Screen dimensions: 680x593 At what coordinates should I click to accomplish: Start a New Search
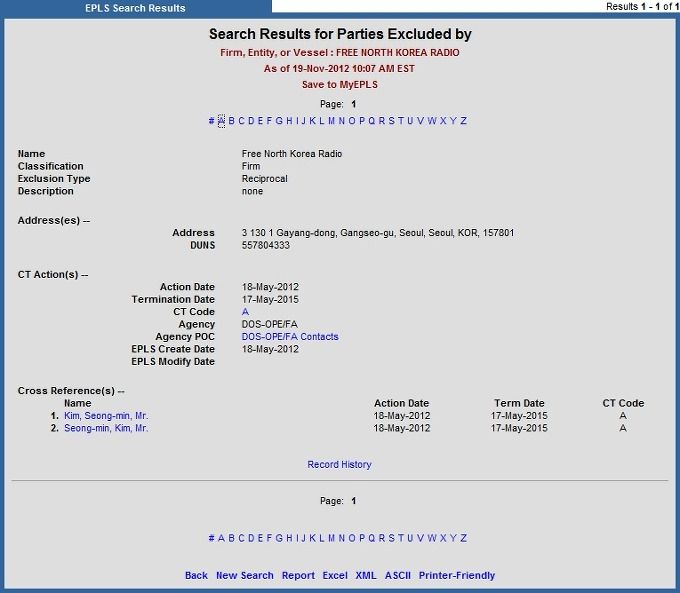click(245, 576)
